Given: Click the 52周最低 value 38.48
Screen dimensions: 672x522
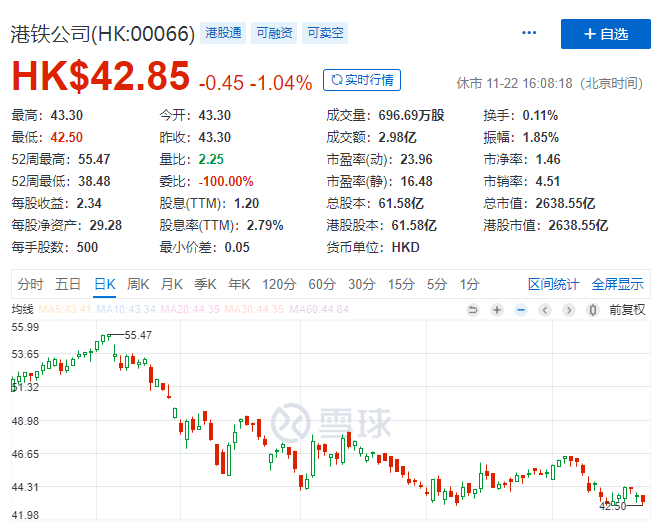Looking at the screenshot, I should pos(94,181).
